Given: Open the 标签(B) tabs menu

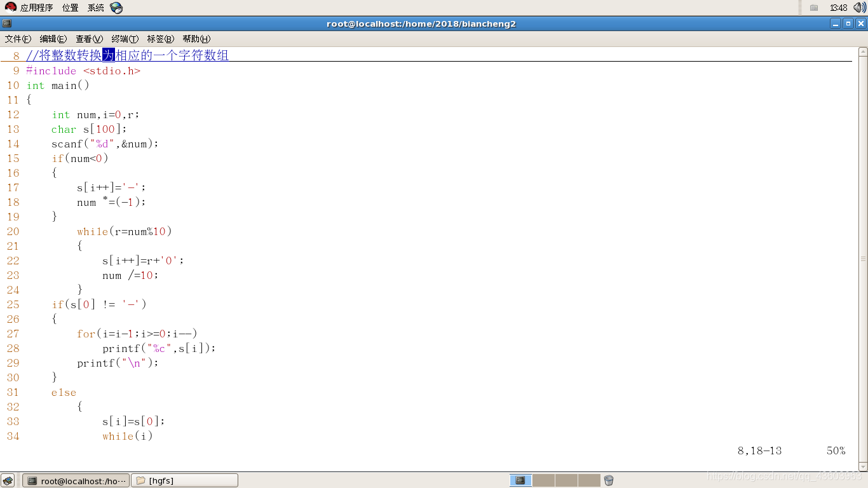Looking at the screenshot, I should point(160,39).
